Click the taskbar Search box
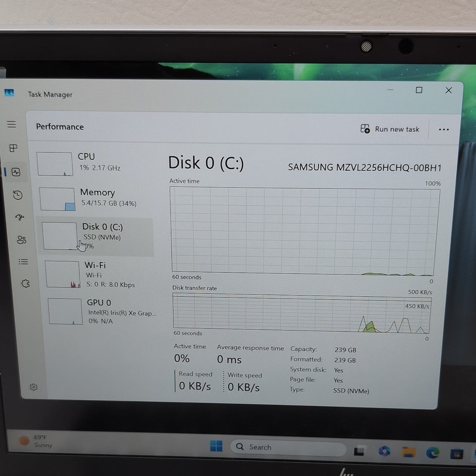 288,447
